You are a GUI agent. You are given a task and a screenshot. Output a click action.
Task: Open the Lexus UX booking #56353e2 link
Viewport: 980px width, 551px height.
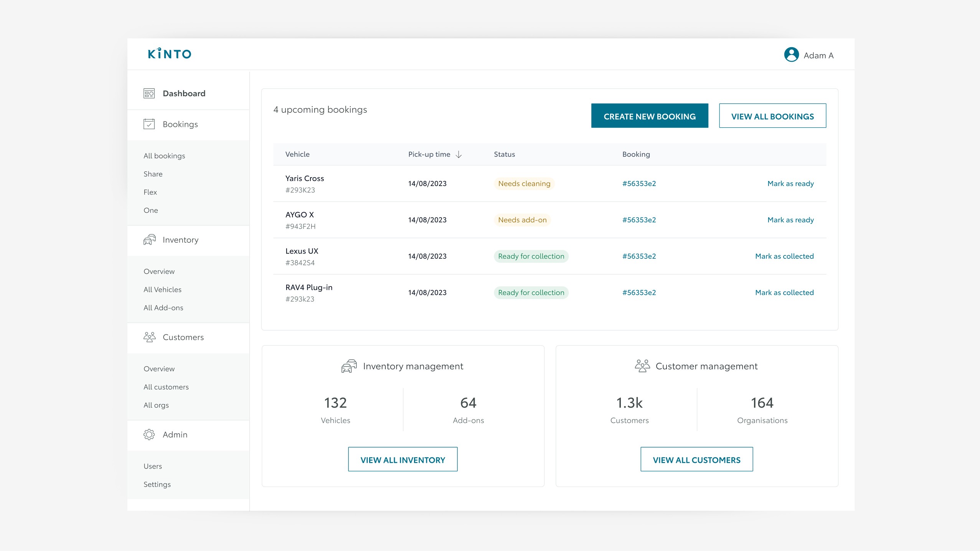(639, 256)
